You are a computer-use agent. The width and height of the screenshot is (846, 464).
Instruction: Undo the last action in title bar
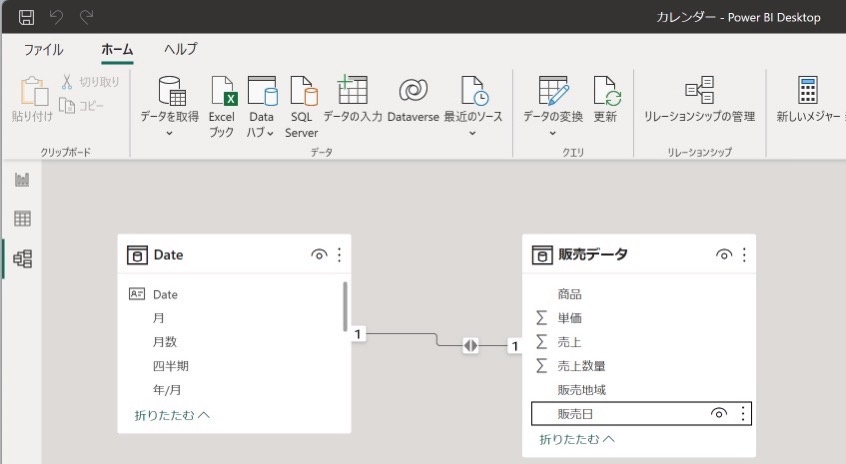click(57, 17)
